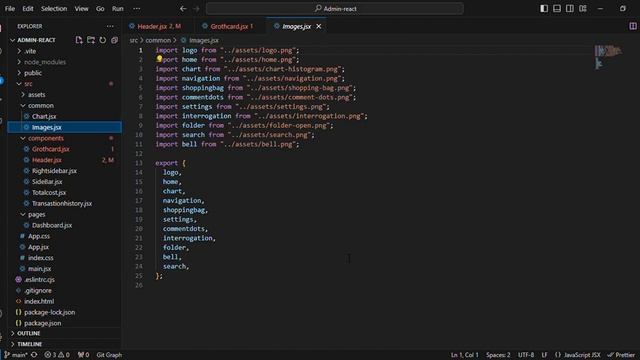Open the Go menu
The height and width of the screenshot is (360, 640).
point(100,9)
